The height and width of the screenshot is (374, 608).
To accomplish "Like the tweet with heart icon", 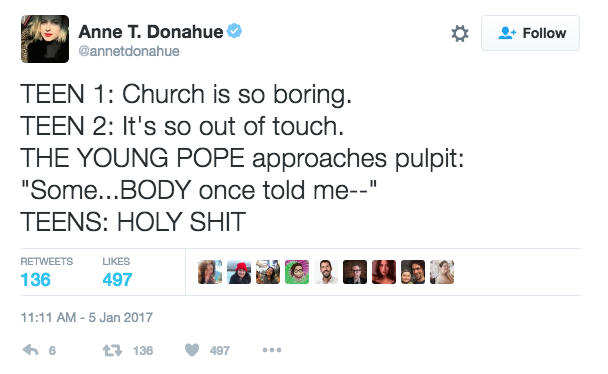I will (x=192, y=350).
